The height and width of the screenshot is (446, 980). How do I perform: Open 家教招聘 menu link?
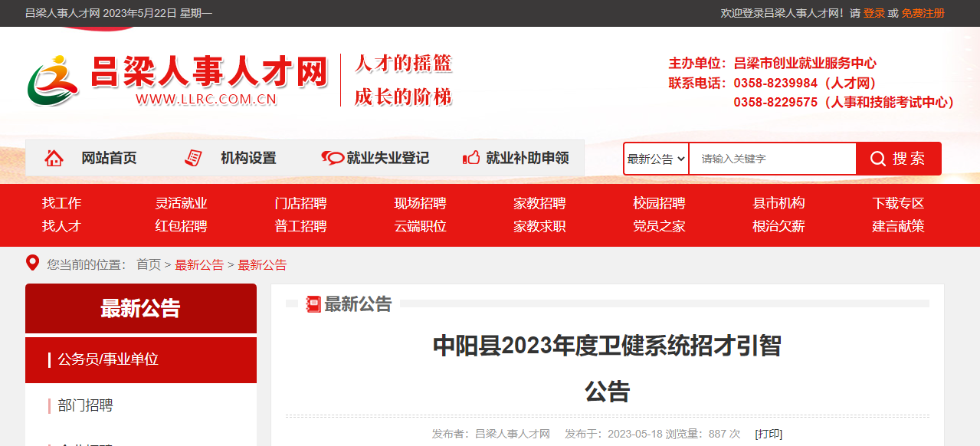point(539,203)
